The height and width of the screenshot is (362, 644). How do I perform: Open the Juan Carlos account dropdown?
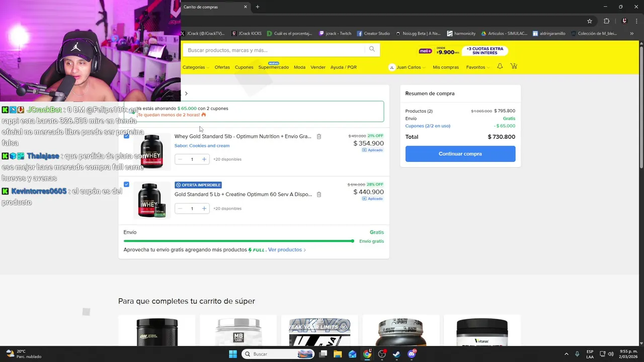407,67
